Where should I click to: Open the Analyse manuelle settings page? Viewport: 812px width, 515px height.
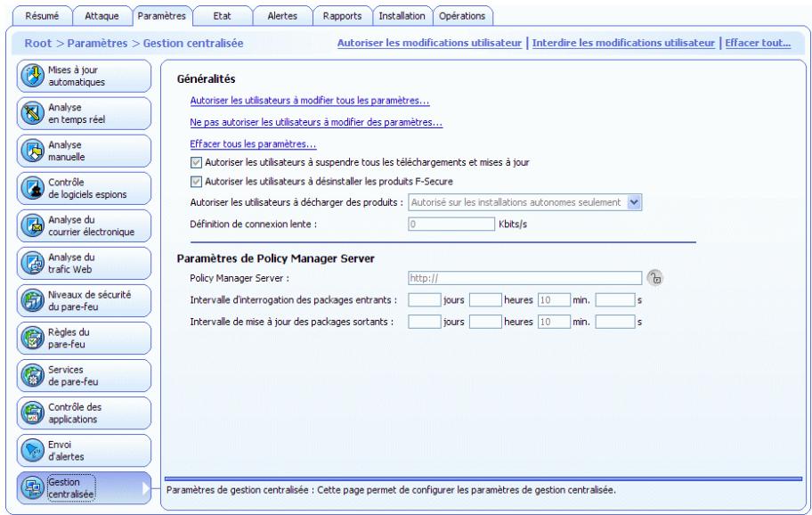pos(84,151)
